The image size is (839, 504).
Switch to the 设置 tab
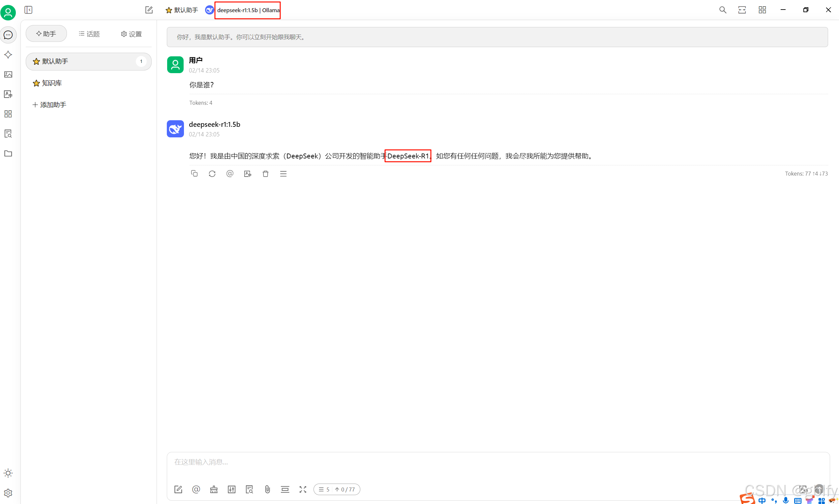click(x=131, y=34)
